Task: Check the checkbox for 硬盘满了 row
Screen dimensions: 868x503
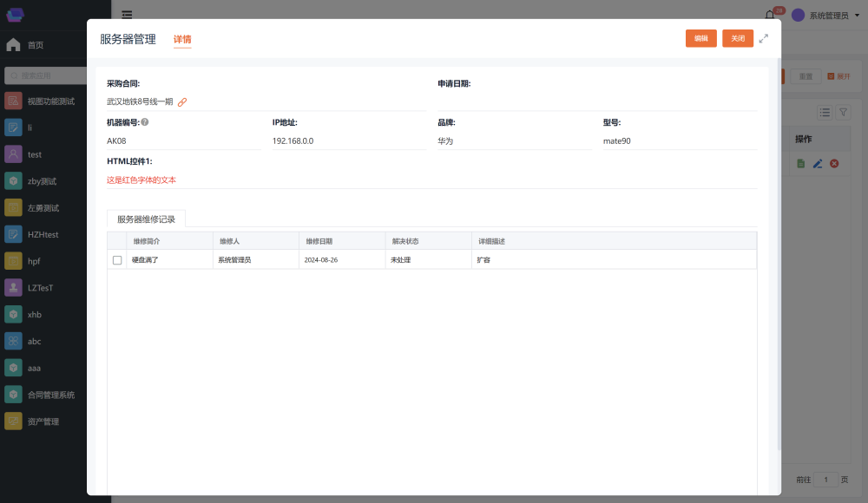Action: (117, 260)
